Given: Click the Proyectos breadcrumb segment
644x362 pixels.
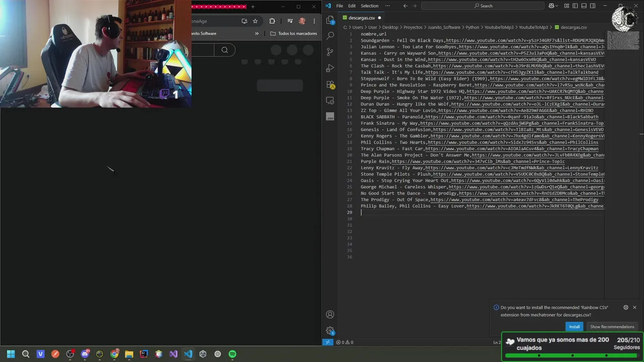Looking at the screenshot, I should pyautogui.click(x=413, y=27).
